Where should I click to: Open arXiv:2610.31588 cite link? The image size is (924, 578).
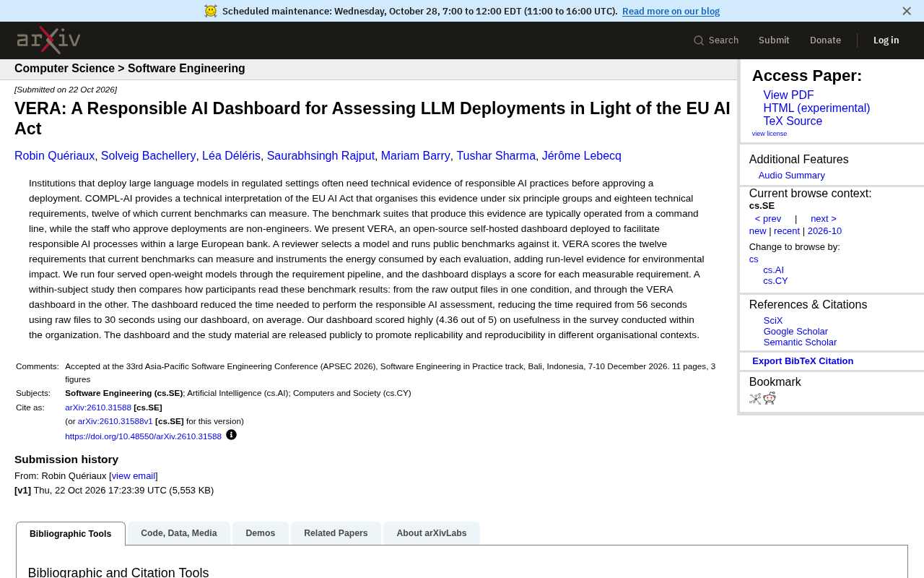pos(98,407)
